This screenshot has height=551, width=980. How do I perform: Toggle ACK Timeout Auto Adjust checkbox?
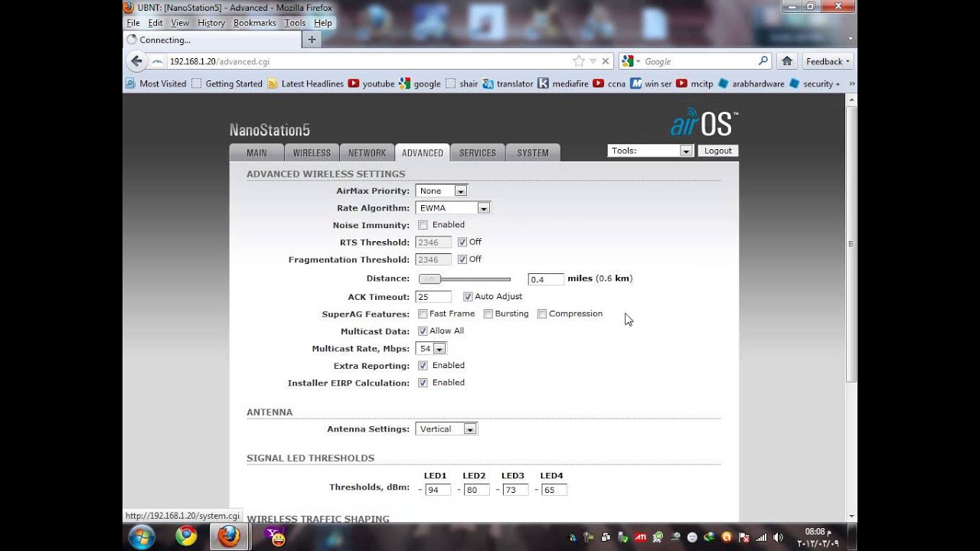click(x=468, y=297)
